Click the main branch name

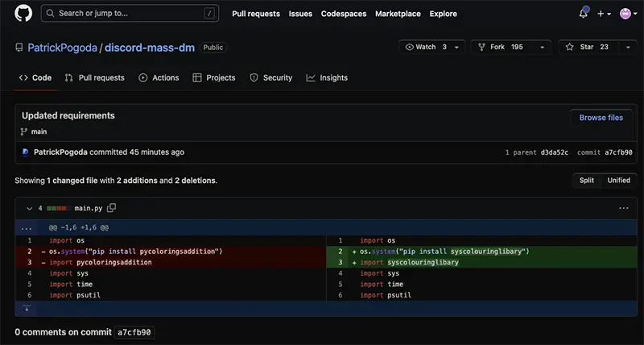[x=39, y=131]
